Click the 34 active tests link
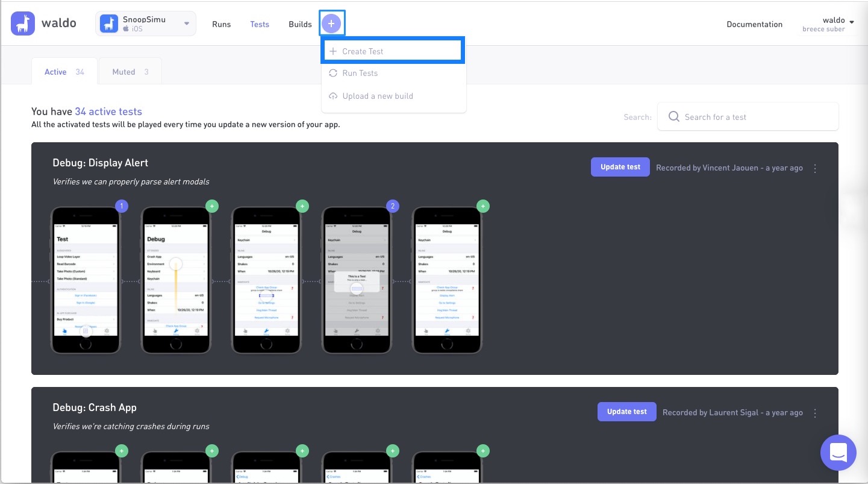 pyautogui.click(x=108, y=112)
